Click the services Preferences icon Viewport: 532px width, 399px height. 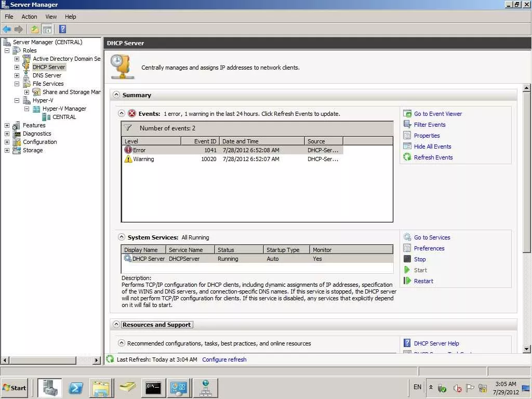click(x=407, y=248)
